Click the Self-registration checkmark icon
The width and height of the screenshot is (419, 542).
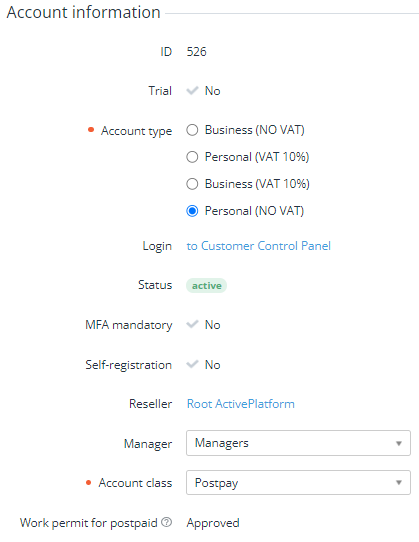[192, 364]
